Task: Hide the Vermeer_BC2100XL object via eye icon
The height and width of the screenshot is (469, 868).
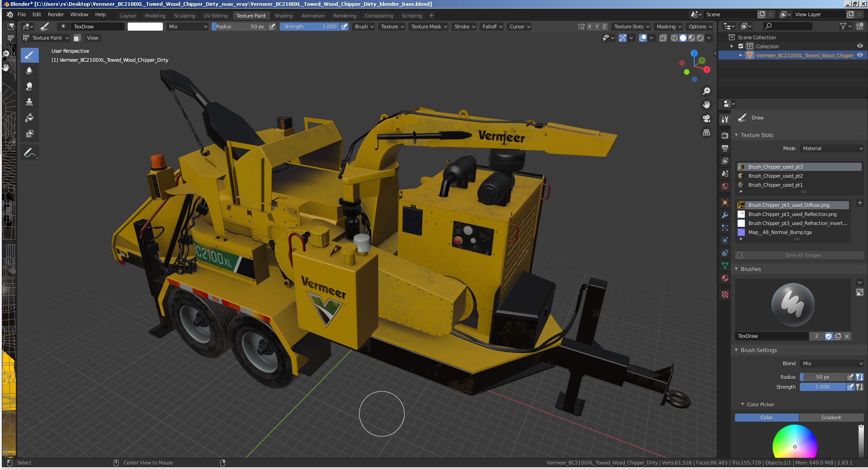Action: 860,55
